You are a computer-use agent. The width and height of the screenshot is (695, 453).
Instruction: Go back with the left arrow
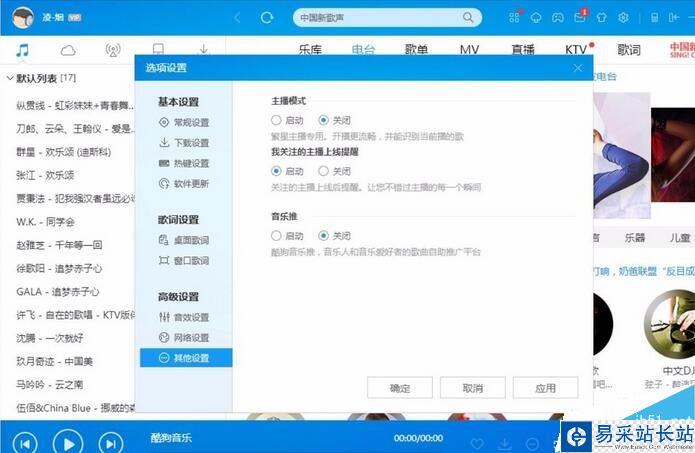click(237, 18)
